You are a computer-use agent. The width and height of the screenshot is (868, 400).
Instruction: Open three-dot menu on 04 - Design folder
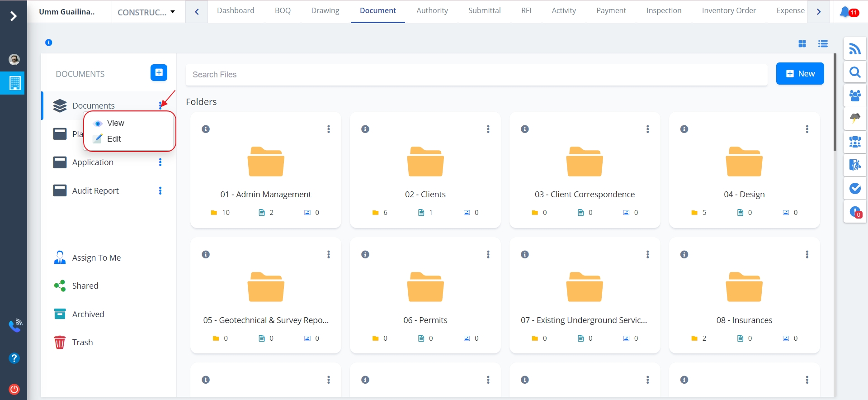(807, 129)
